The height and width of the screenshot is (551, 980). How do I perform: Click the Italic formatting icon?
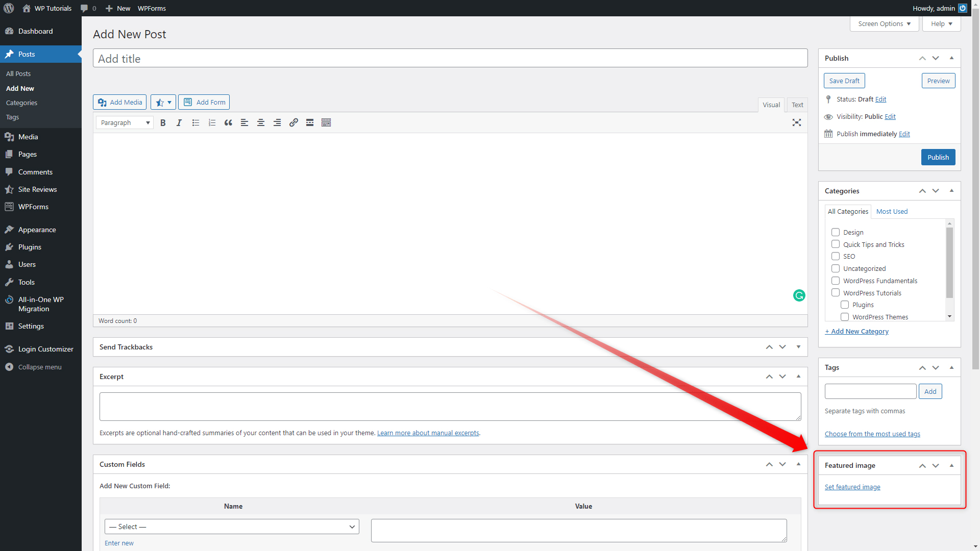(179, 122)
